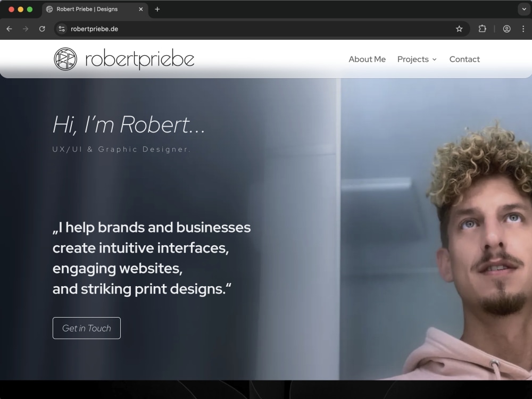Focus the robertpriebe.de address field

(261, 29)
